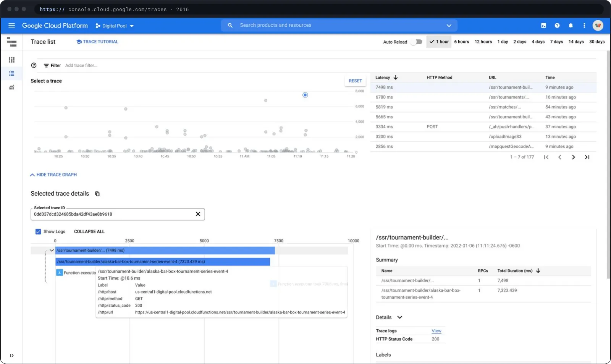Open the three-dot settings menu
This screenshot has height=364, width=611.
click(x=584, y=26)
